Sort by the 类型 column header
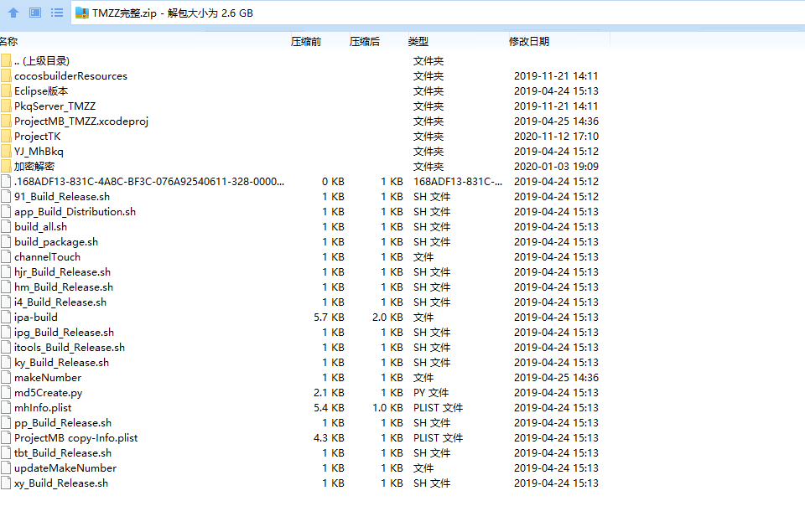The image size is (805, 532). click(418, 41)
